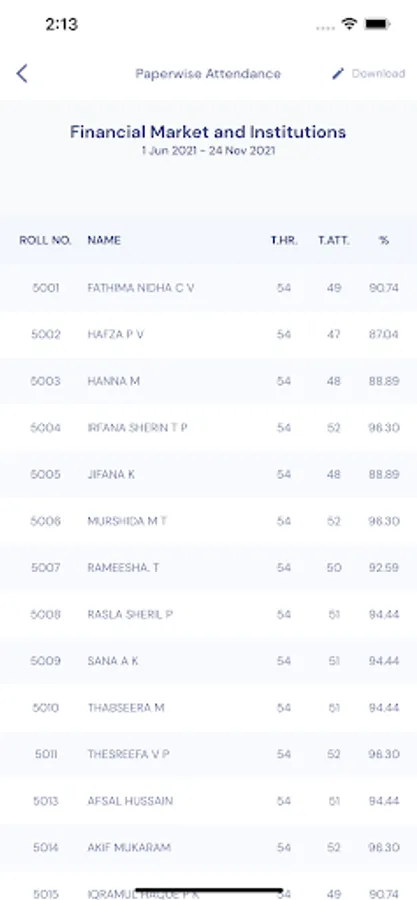417x900 pixels.
Task: Tap the battery icon in status bar
Action: [377, 24]
